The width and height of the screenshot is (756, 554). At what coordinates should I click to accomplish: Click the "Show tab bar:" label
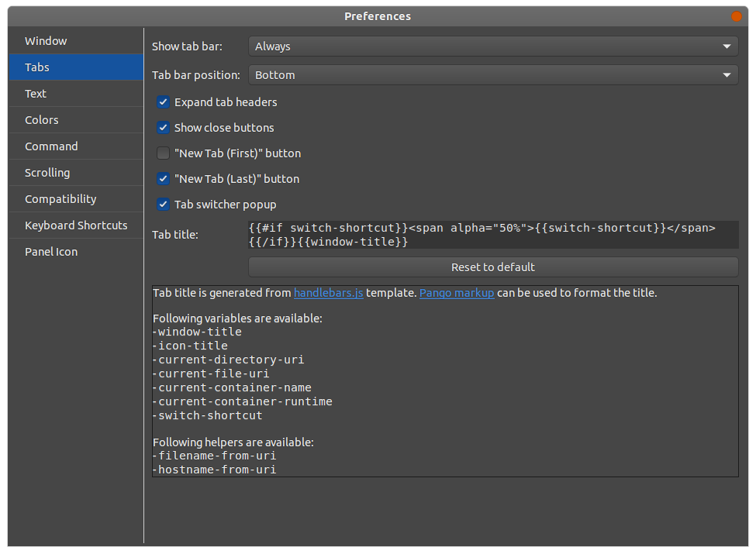(x=187, y=46)
